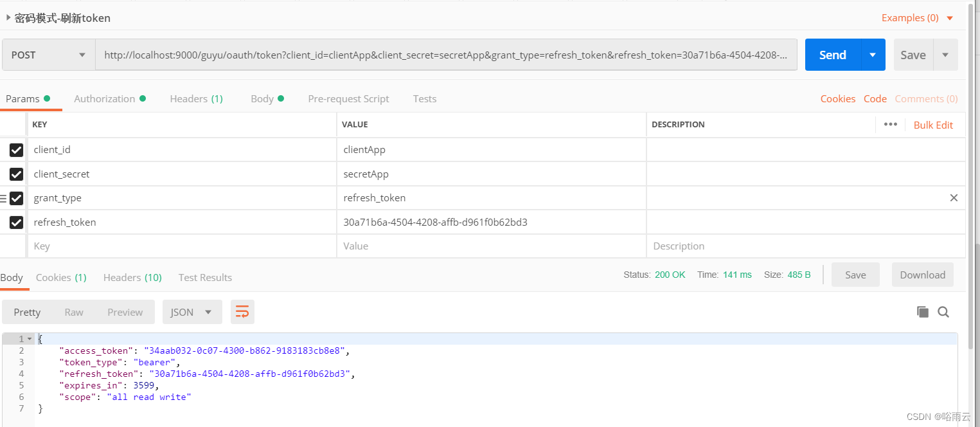Click the request URL field

(x=446, y=55)
